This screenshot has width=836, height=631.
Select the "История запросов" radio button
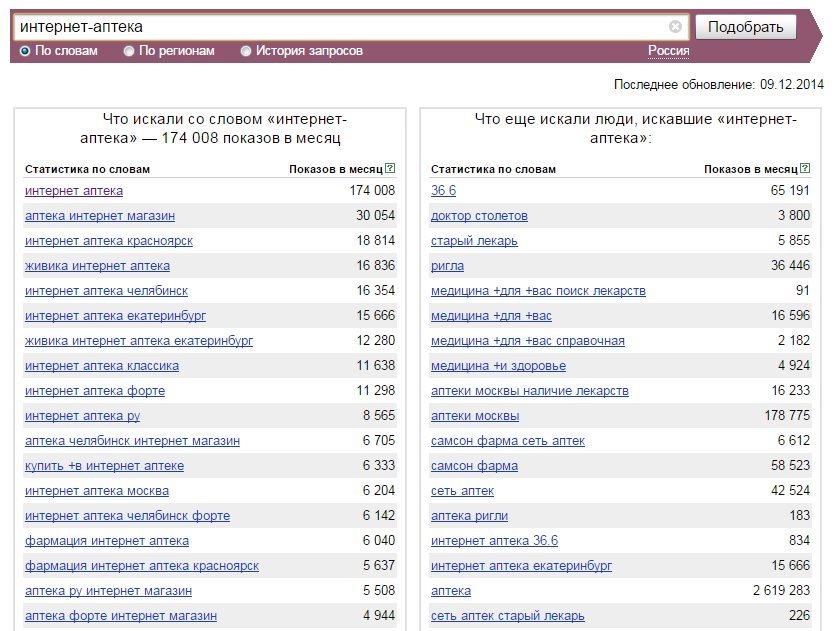tap(245, 51)
